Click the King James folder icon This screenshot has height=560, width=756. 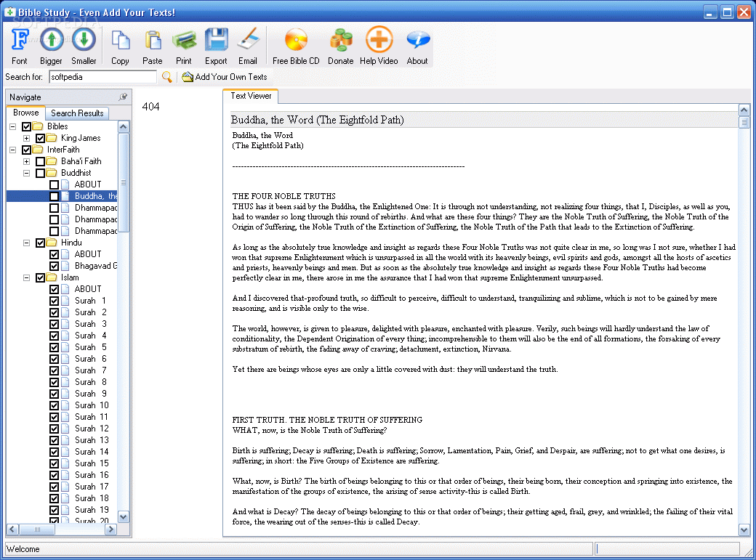coord(51,138)
